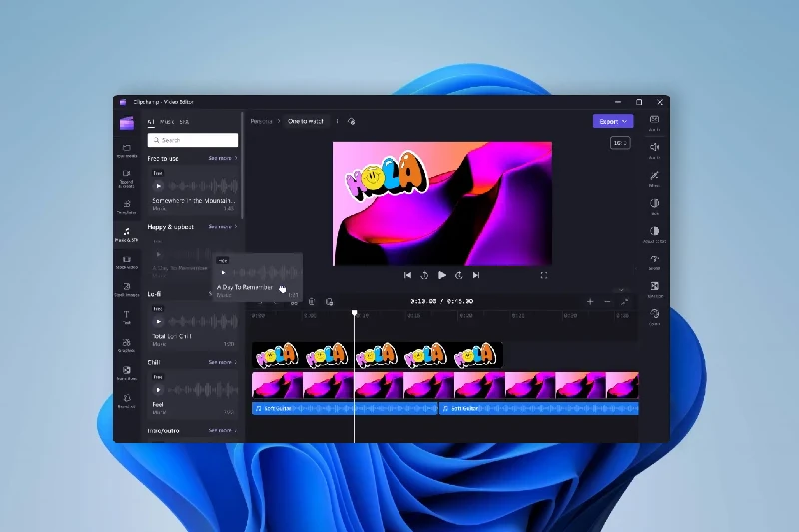Switch to the Music tab
Viewport: 799px width, 532px height.
tap(167, 122)
